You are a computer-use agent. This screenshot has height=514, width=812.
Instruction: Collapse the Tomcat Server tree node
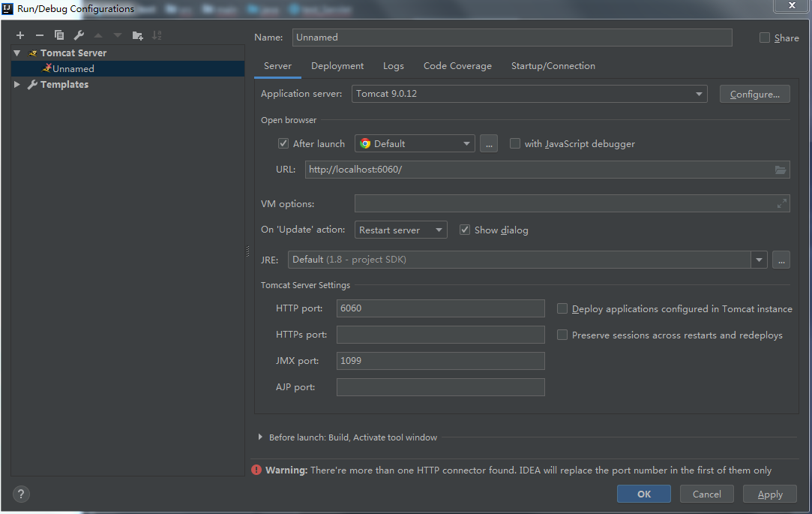pyautogui.click(x=17, y=53)
